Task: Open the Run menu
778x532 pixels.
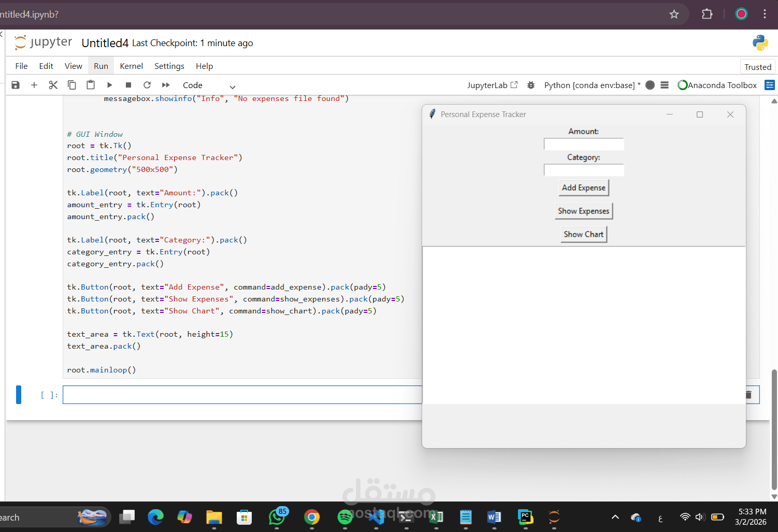Action: coord(100,66)
